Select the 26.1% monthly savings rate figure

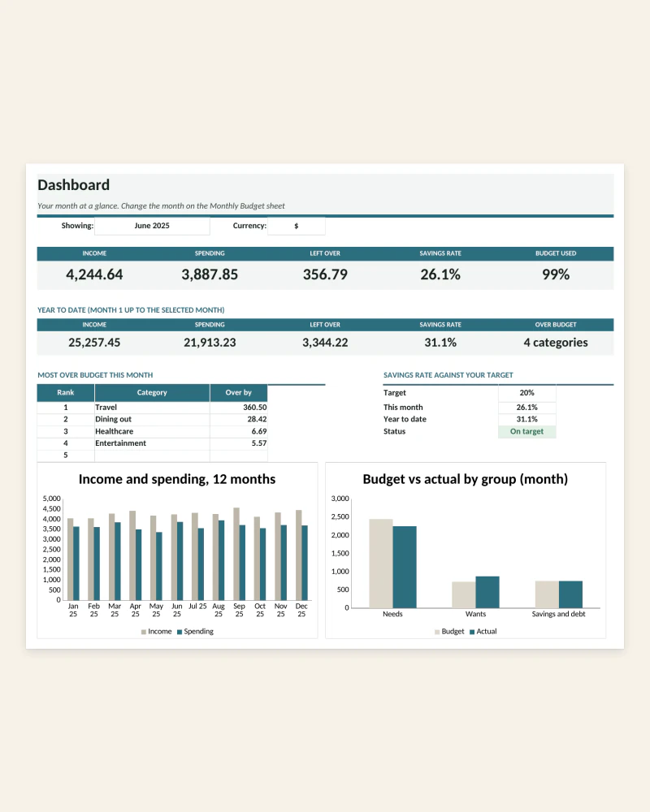coord(440,274)
